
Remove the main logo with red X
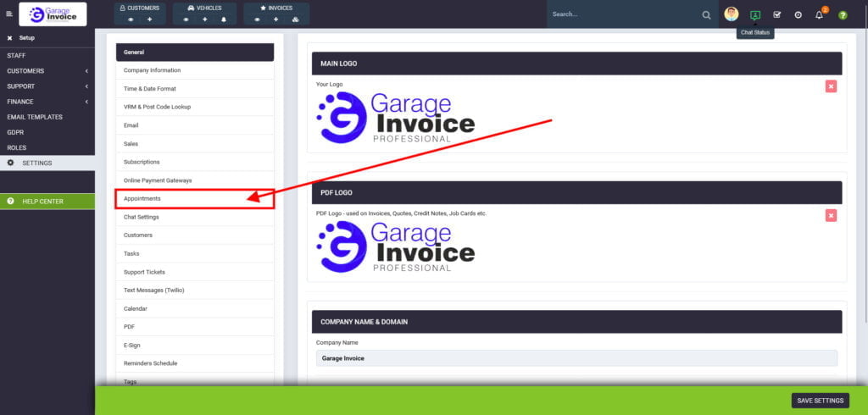click(831, 86)
